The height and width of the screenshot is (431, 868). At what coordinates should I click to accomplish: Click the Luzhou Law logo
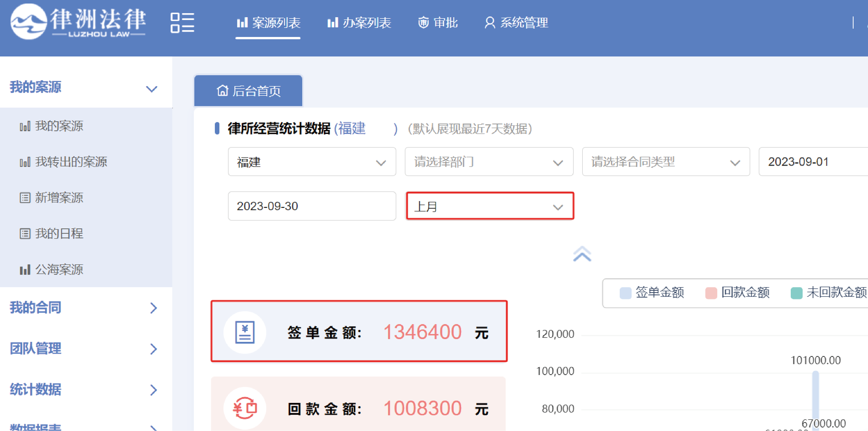click(x=78, y=22)
